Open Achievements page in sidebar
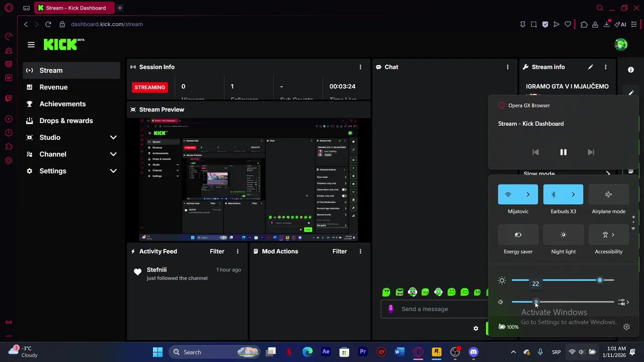 (x=71, y=104)
